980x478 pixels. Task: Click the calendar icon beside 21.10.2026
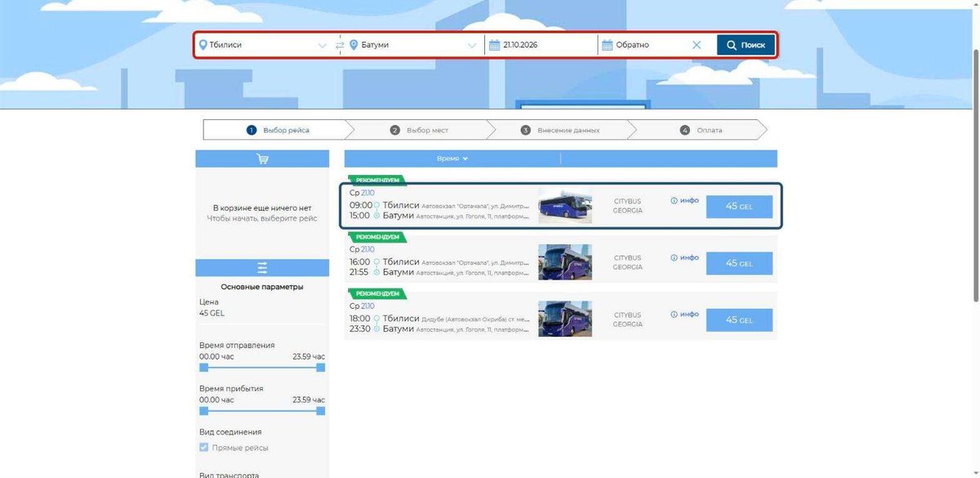coord(494,45)
